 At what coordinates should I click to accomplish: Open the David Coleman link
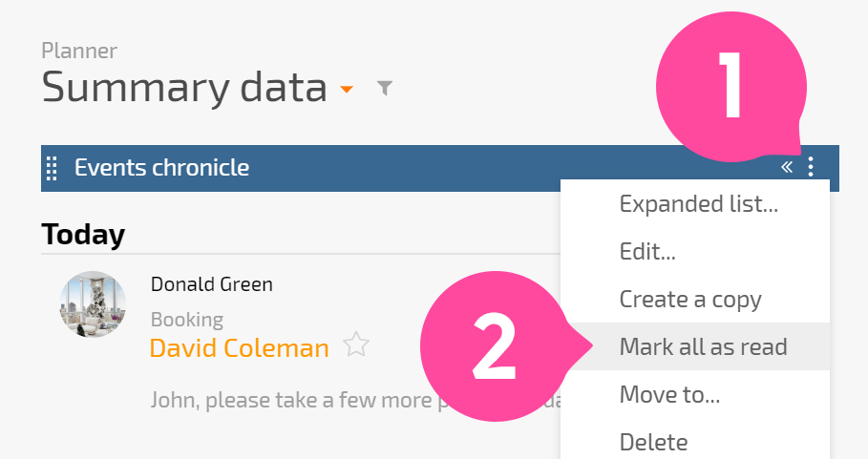point(239,348)
